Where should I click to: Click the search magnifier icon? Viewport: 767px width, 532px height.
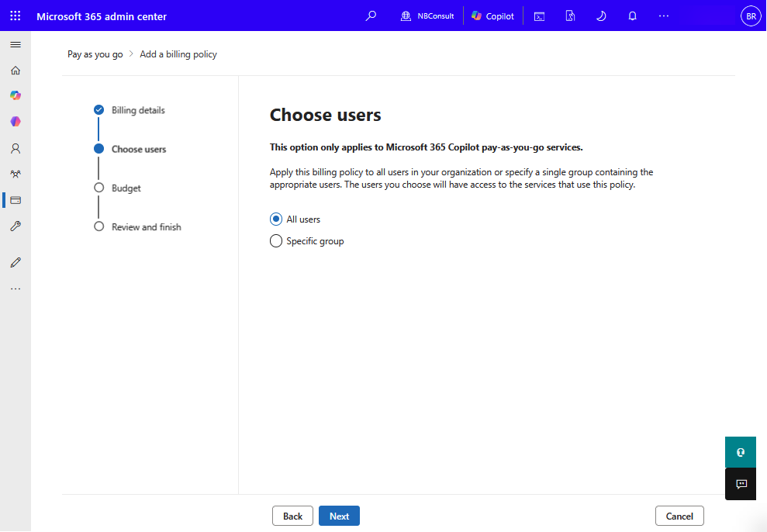pyautogui.click(x=371, y=16)
